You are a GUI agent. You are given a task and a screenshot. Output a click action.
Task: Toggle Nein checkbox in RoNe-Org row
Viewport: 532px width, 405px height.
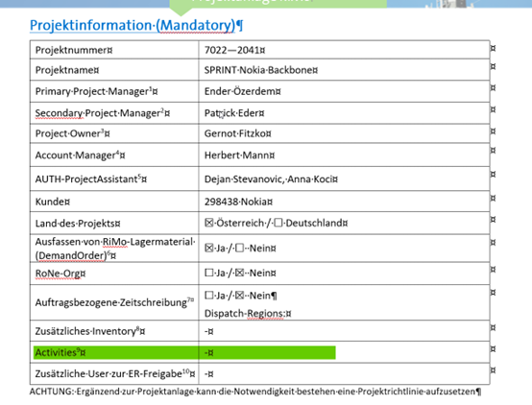pos(239,273)
